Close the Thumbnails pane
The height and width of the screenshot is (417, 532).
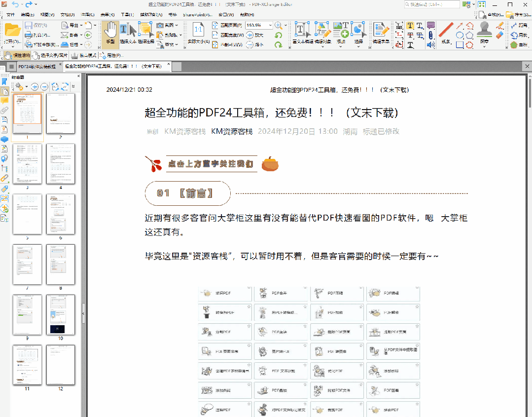tap(78, 76)
